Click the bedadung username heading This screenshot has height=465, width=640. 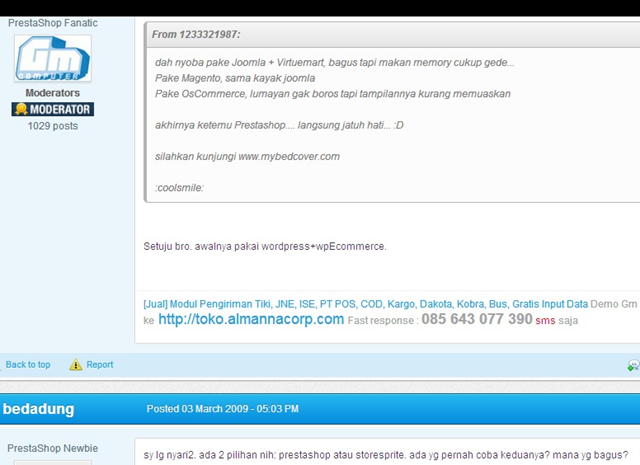[x=38, y=409]
